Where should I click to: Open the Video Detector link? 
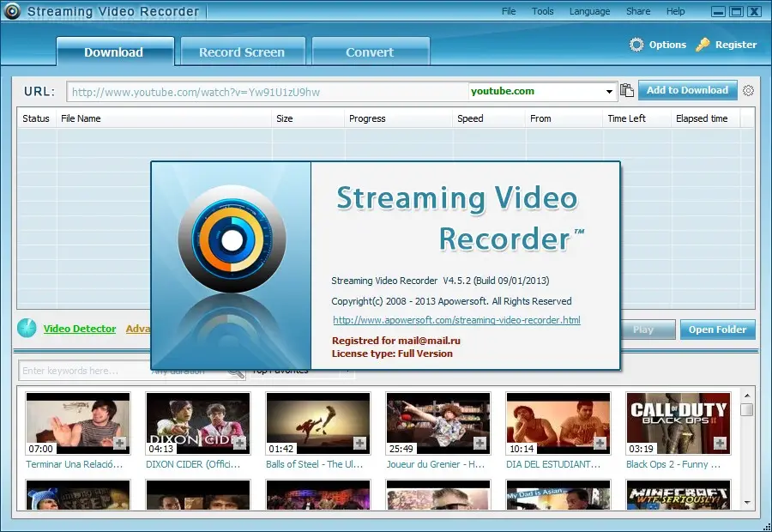pyautogui.click(x=80, y=329)
